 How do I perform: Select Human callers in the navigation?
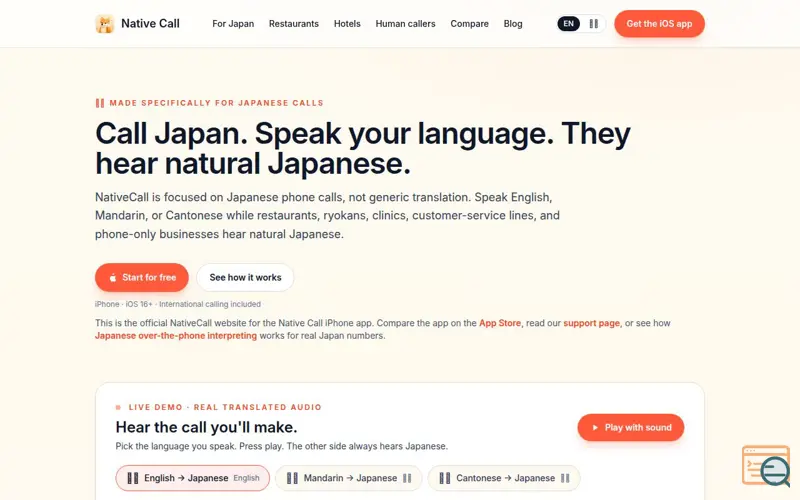click(406, 24)
